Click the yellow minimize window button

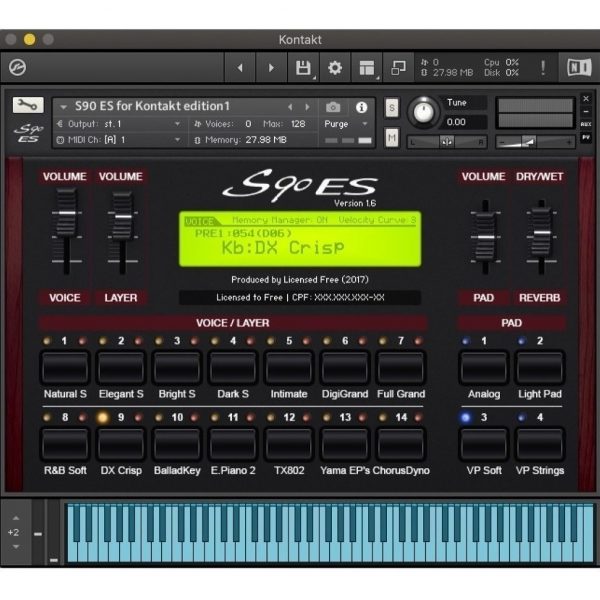click(x=29, y=39)
